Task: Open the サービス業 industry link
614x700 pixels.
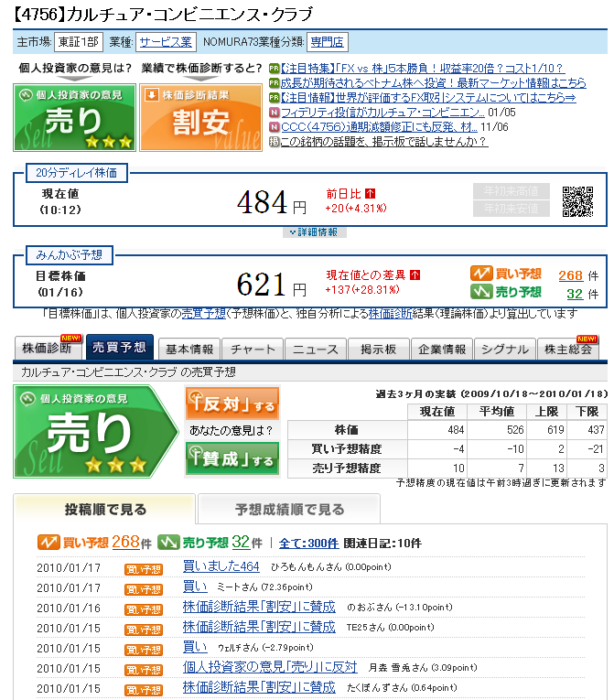Action: [x=166, y=41]
